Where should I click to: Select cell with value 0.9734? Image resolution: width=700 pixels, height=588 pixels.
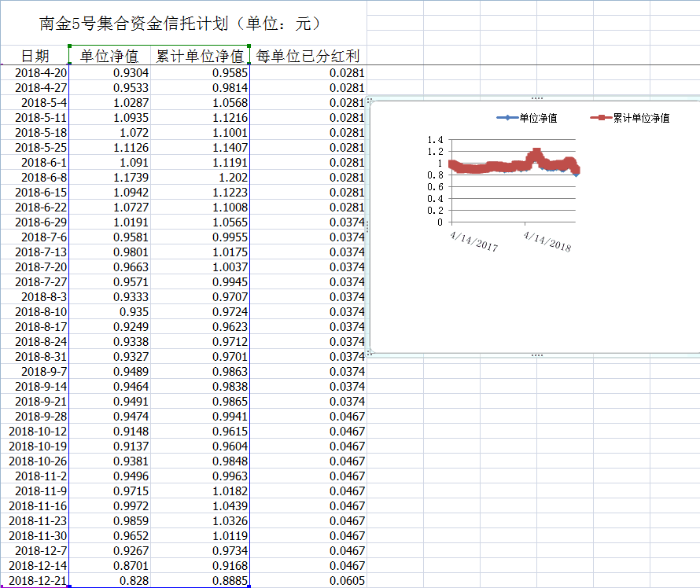click(x=200, y=551)
